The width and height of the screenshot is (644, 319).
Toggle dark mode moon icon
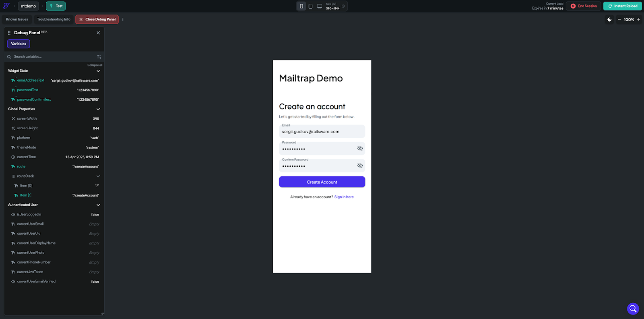(609, 19)
